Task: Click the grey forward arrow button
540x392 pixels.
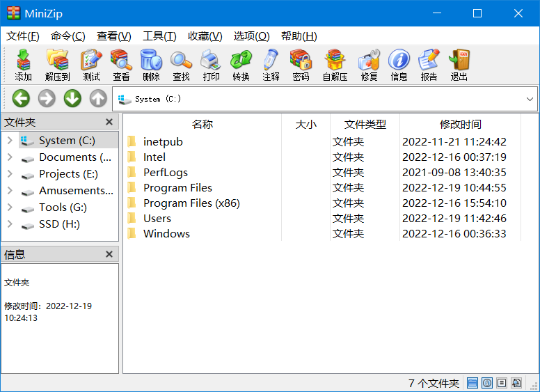Action: click(x=47, y=98)
